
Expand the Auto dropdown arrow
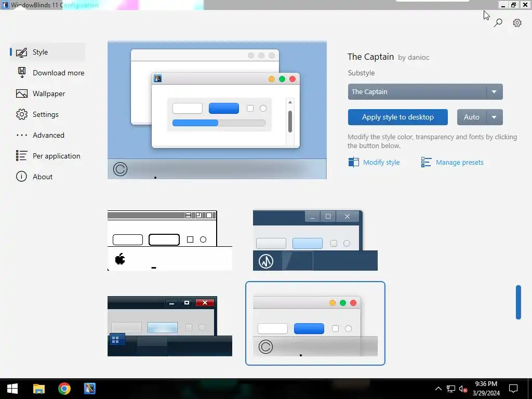click(494, 117)
